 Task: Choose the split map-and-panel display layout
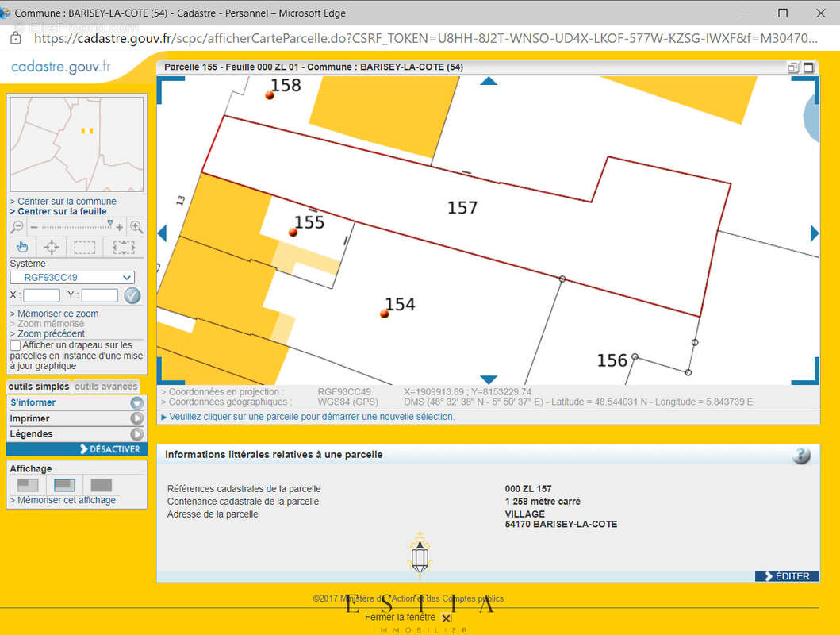[64, 485]
